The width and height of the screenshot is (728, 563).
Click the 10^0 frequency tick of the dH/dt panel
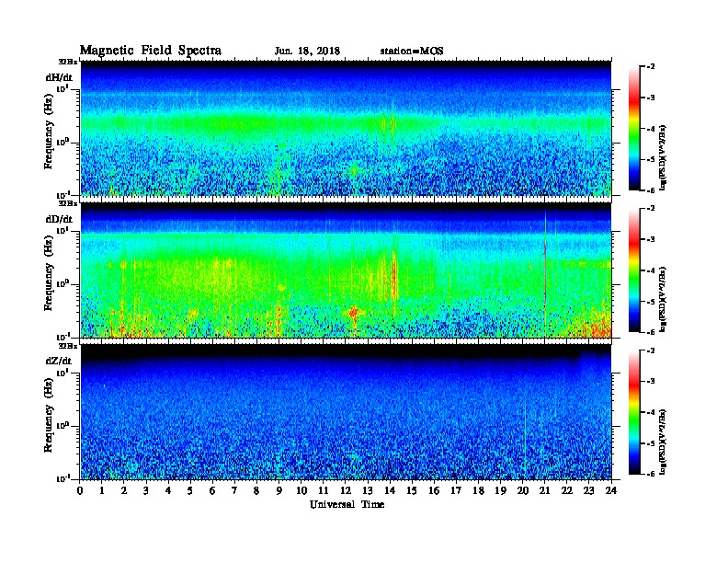click(x=63, y=143)
